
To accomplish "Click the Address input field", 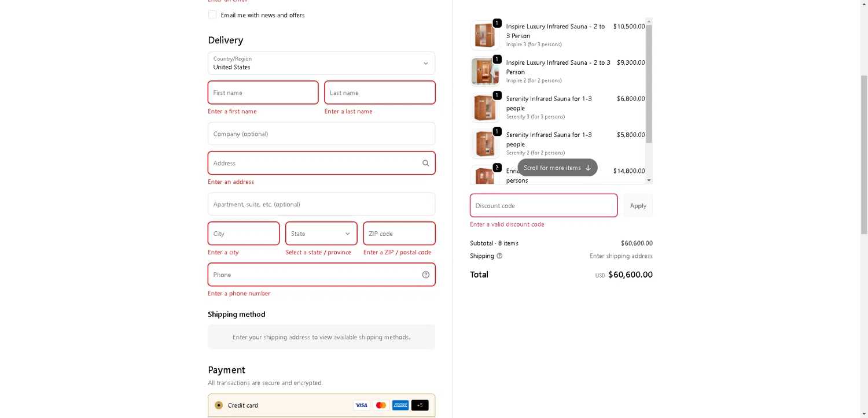I will pyautogui.click(x=321, y=163).
